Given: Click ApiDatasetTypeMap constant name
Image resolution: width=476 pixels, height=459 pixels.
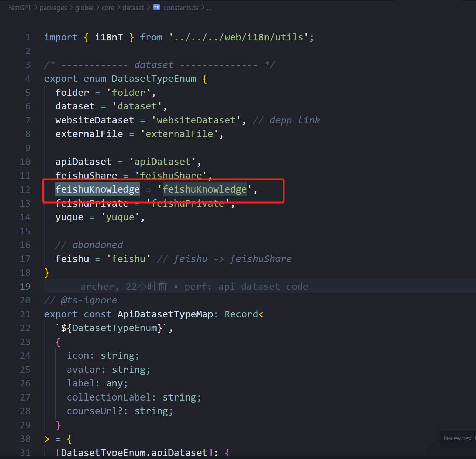Looking at the screenshot, I should (x=165, y=314).
